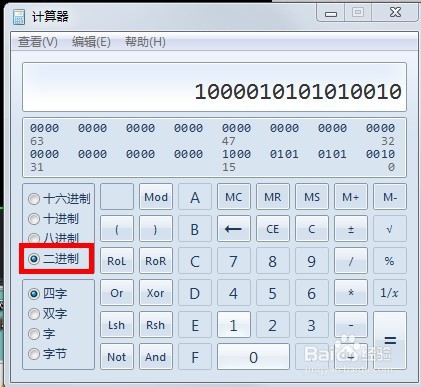Apply bitwise Xor operation
The height and width of the screenshot is (387, 421).
pos(156,293)
